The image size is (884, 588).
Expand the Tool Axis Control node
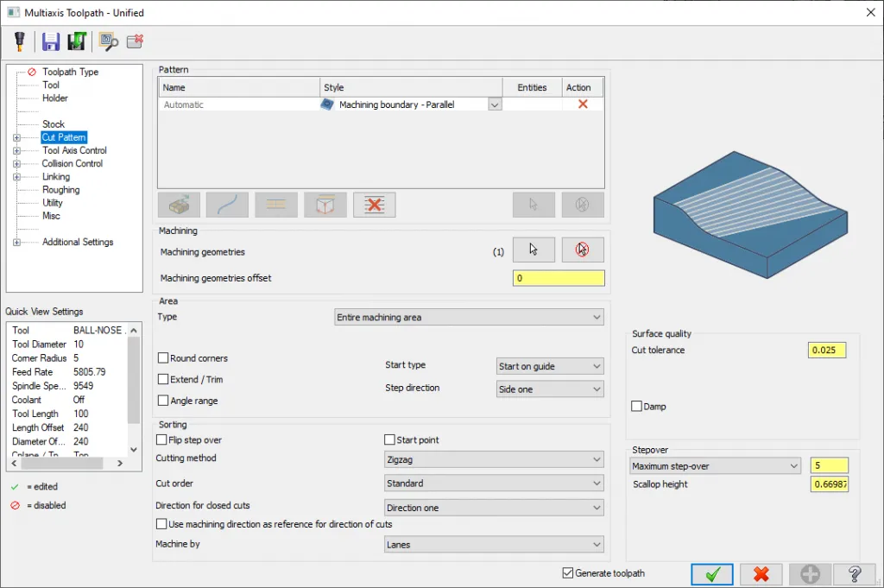(17, 150)
